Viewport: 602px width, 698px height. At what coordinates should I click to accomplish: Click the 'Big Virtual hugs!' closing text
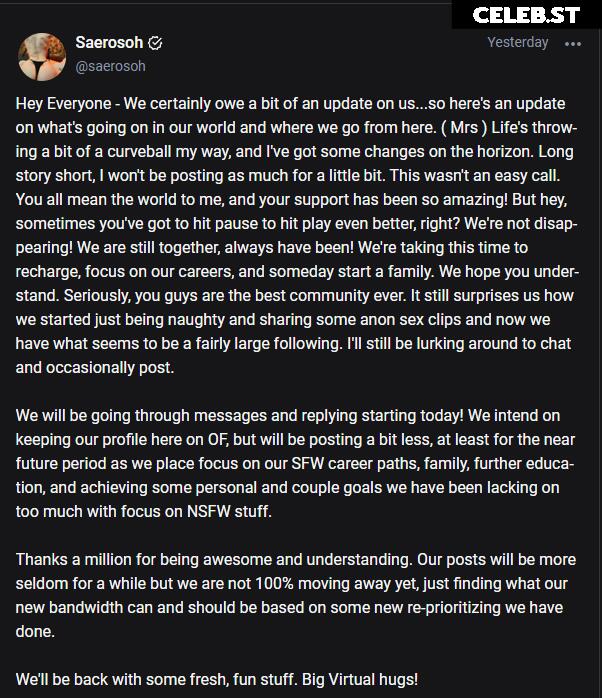[360, 680]
